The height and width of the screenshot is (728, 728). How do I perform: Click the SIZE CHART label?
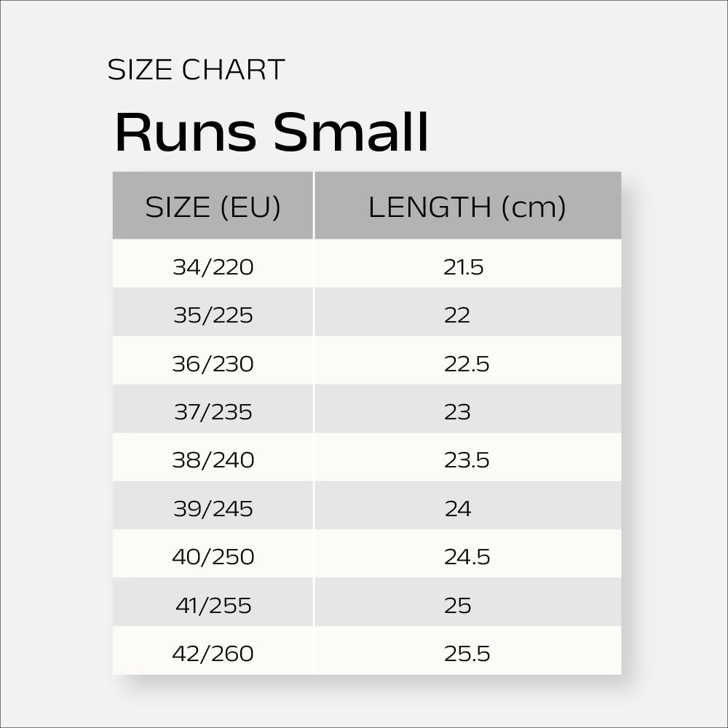click(196, 70)
